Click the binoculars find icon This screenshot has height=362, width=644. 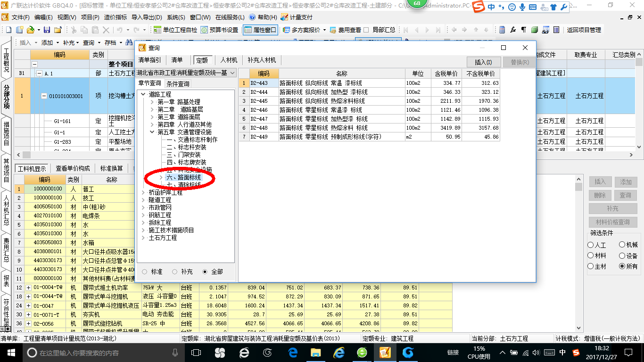[x=129, y=42]
